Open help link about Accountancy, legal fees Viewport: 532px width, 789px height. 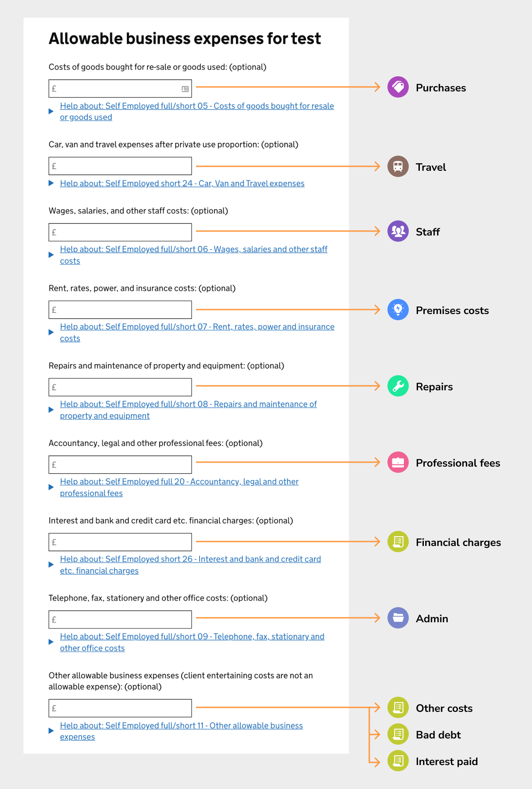179,487
